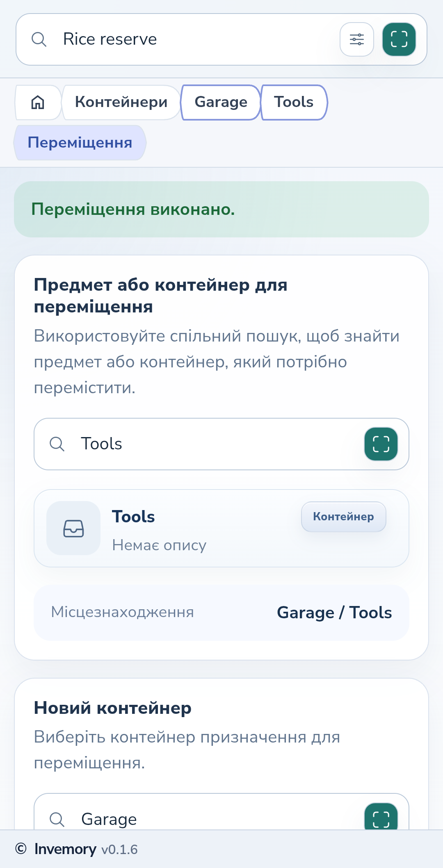Open the search filters icon
The width and height of the screenshot is (443, 868).
(357, 39)
